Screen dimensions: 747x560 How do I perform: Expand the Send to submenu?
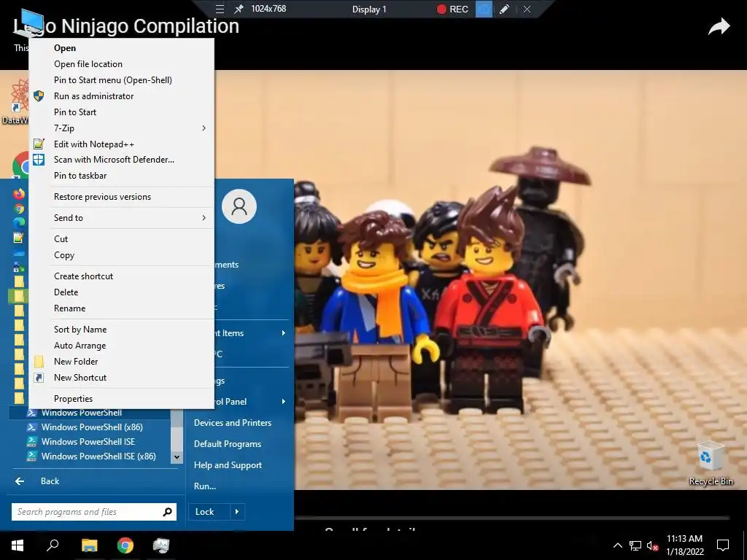pyautogui.click(x=122, y=217)
